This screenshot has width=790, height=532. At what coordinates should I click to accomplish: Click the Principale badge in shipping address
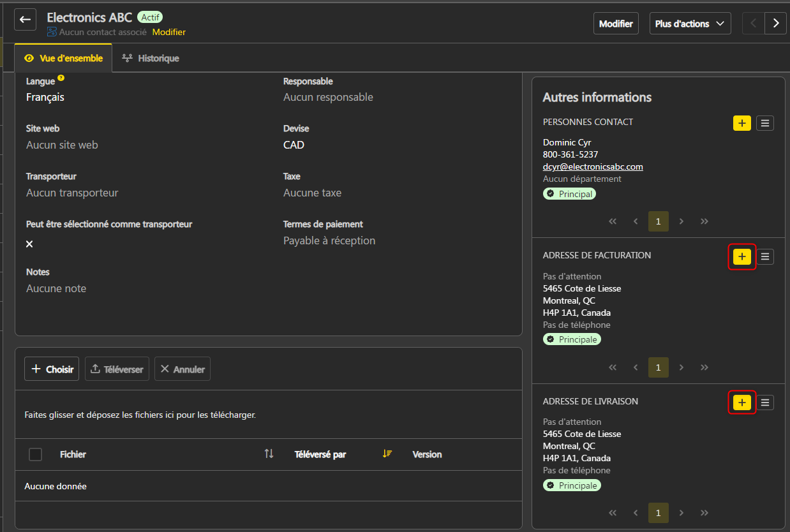point(572,485)
